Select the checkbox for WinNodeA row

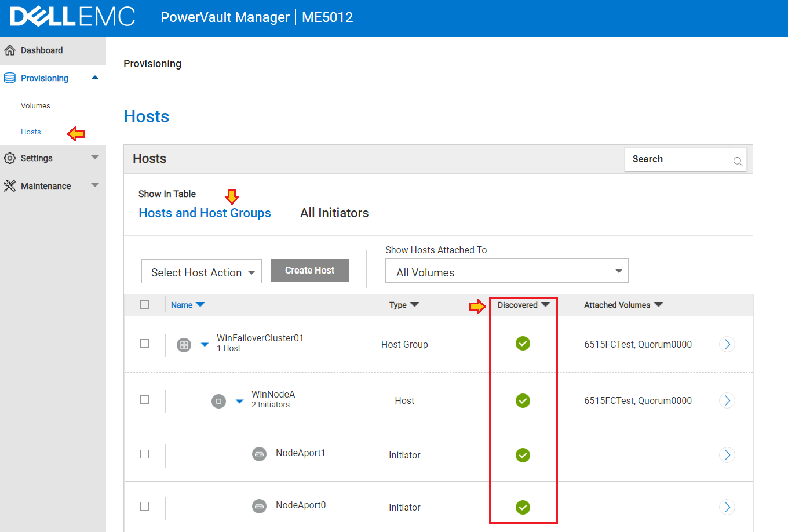pyautogui.click(x=145, y=399)
